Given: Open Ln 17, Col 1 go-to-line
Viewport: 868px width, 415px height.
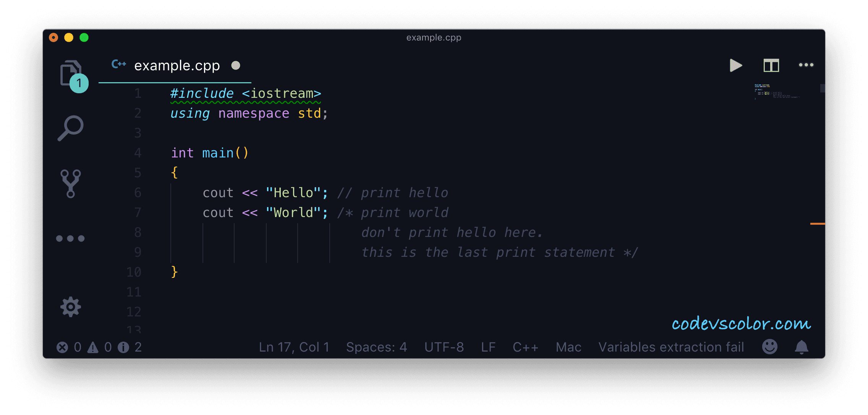Looking at the screenshot, I should (294, 347).
